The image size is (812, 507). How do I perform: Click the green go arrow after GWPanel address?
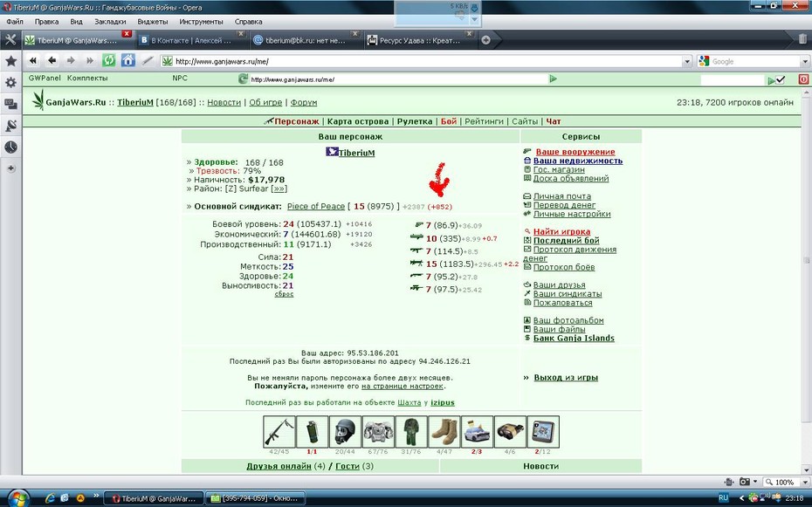pyautogui.click(x=553, y=79)
